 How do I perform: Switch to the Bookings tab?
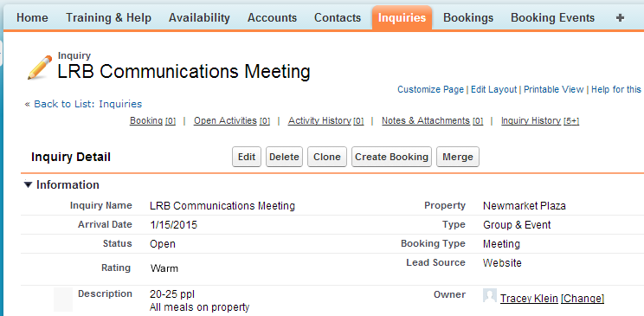coord(468,17)
